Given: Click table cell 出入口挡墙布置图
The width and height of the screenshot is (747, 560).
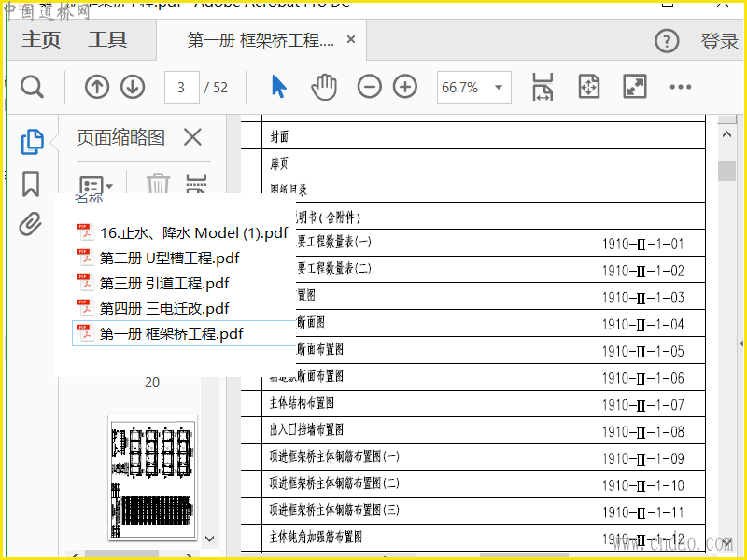Looking at the screenshot, I should click(x=424, y=430).
